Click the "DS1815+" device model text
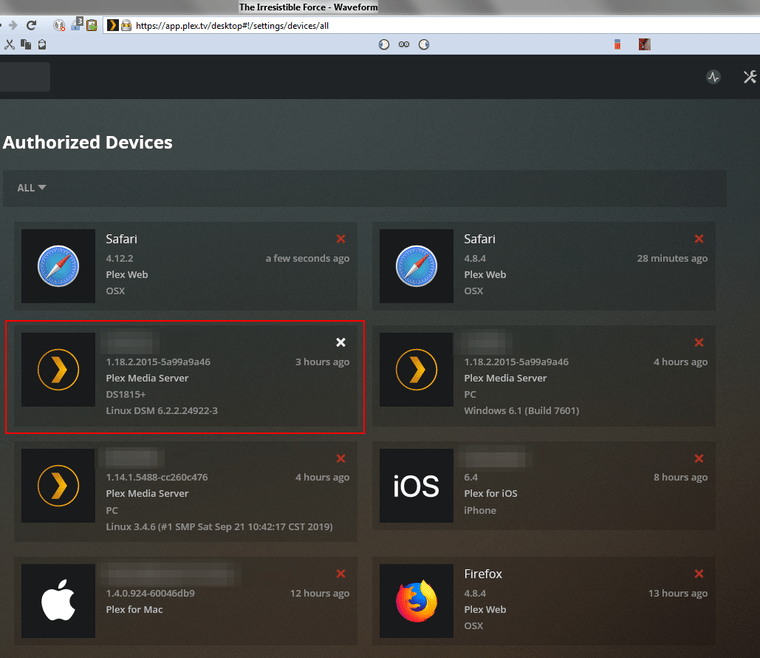This screenshot has height=658, width=760. pos(126,394)
